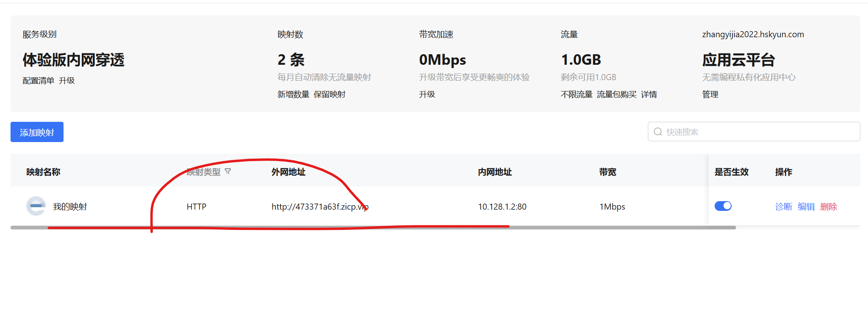Click the 我的映射 row icon

(36, 206)
